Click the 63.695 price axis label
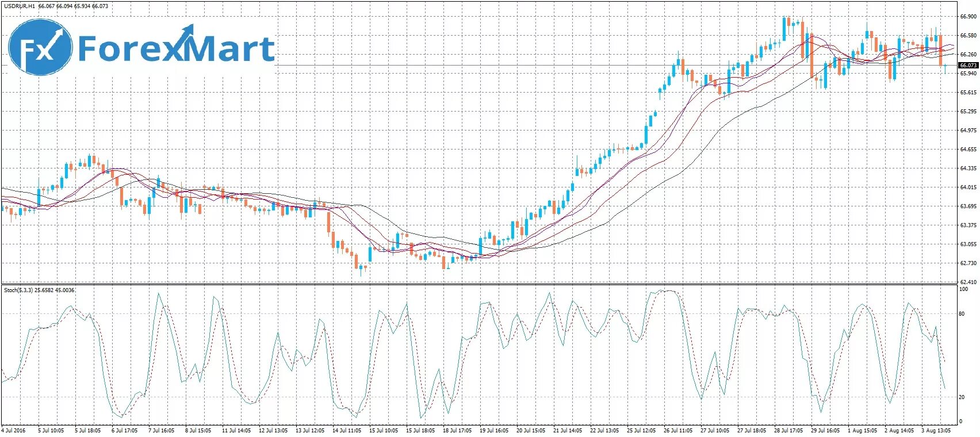Screen dimensions: 980x437 [968, 206]
